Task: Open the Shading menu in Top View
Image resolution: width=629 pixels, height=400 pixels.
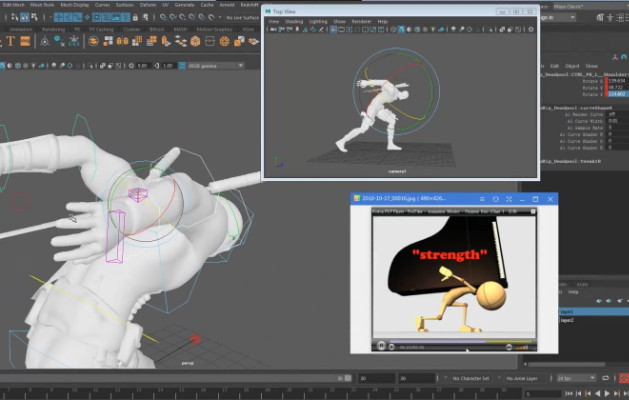Action: tap(294, 21)
